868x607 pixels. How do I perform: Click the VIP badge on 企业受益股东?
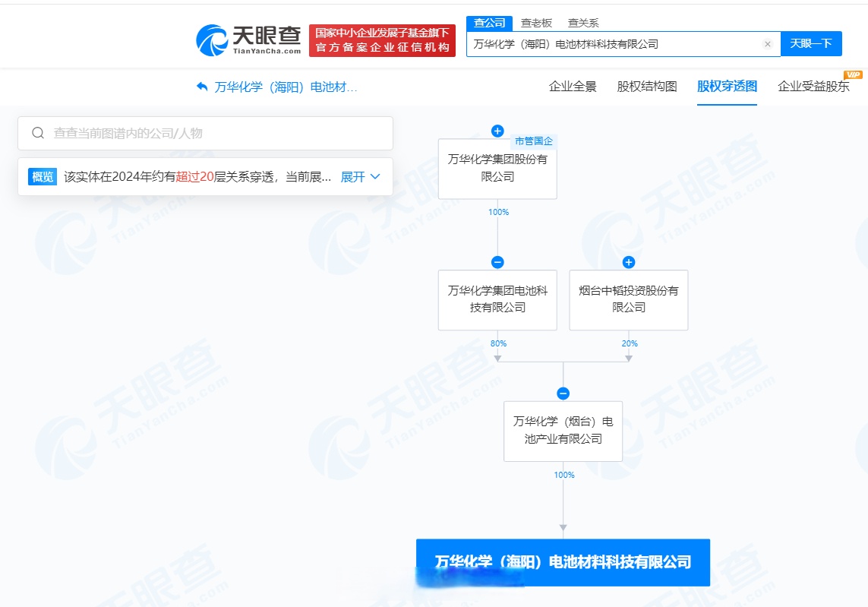pos(854,75)
